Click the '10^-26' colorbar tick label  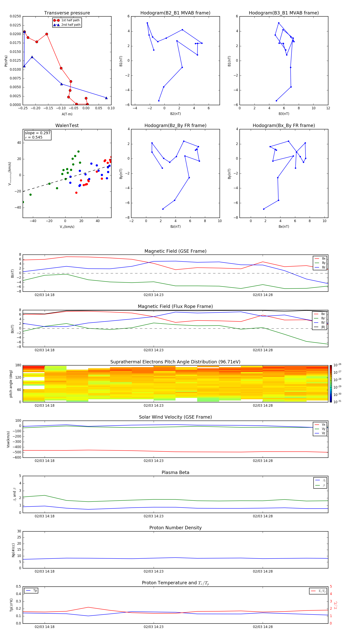click(337, 365)
